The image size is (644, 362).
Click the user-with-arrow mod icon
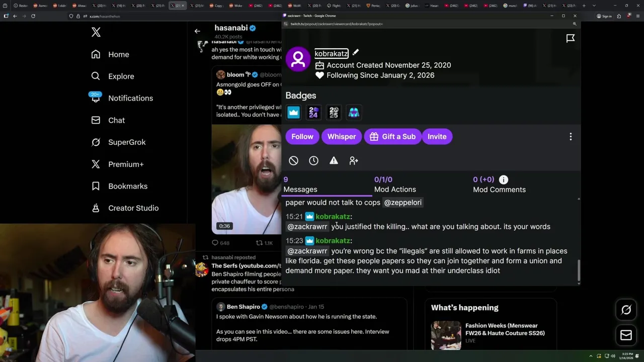click(354, 161)
